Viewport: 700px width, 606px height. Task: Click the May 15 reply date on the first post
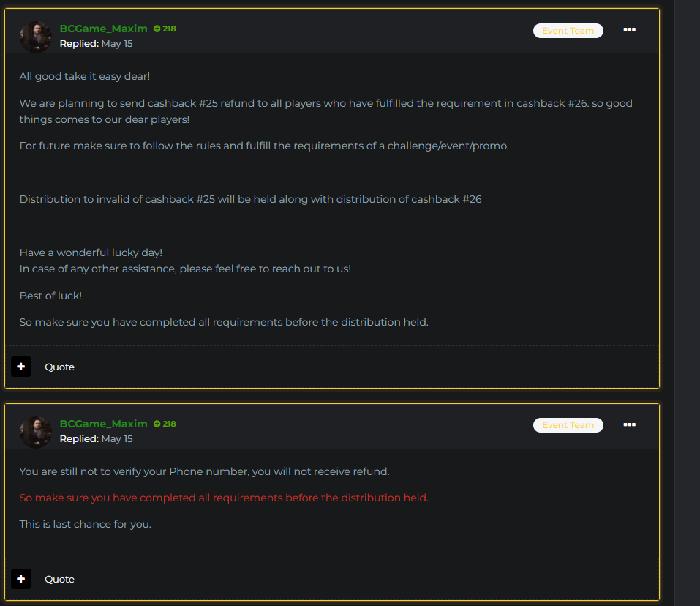pos(117,44)
